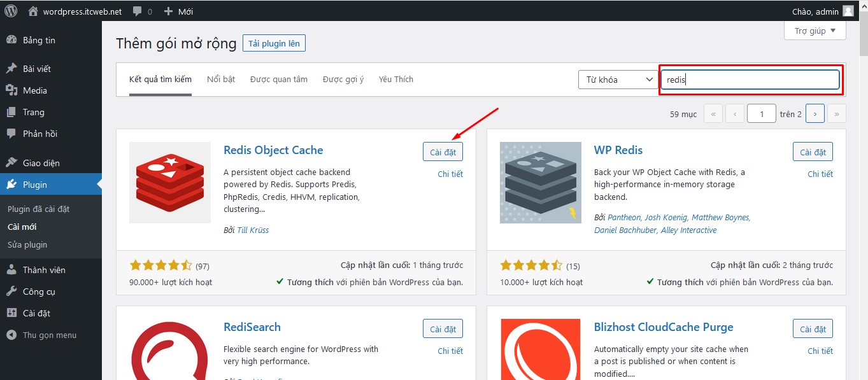The width and height of the screenshot is (868, 380).
Task: Open the WordPress logo menu
Action: pyautogui.click(x=10, y=10)
